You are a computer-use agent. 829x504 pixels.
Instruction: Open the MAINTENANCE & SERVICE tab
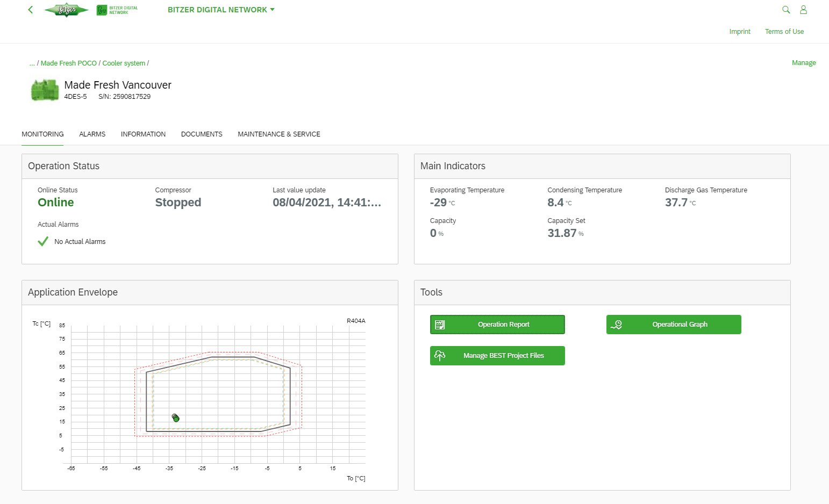pyautogui.click(x=279, y=134)
